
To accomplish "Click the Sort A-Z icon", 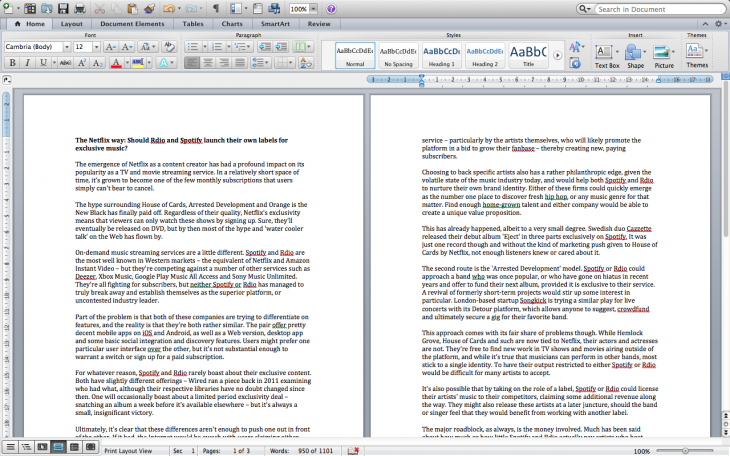I will (305, 62).
